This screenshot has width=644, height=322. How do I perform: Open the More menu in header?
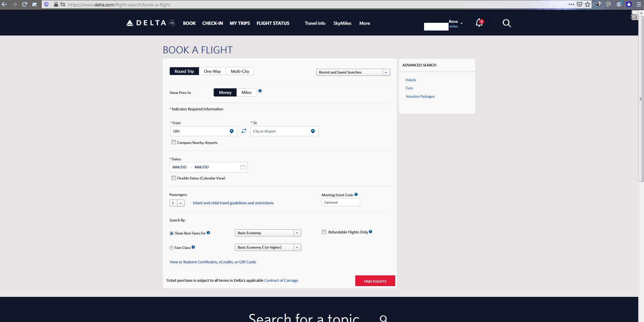coord(365,23)
